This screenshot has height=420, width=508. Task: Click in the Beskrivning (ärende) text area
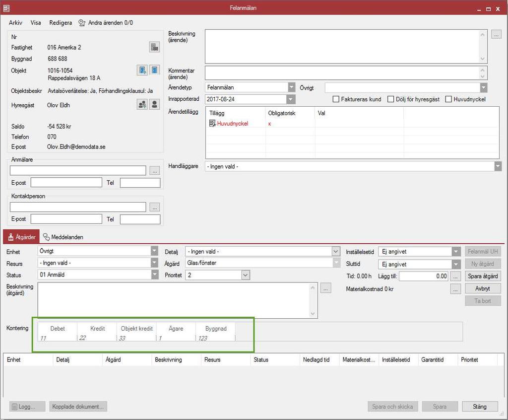click(x=342, y=46)
